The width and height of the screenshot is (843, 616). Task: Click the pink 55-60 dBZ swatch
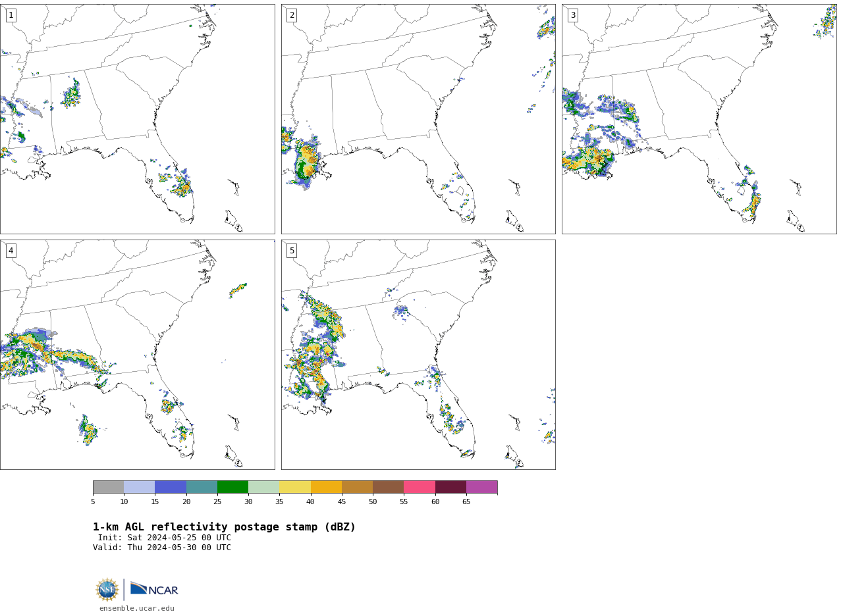pos(420,487)
